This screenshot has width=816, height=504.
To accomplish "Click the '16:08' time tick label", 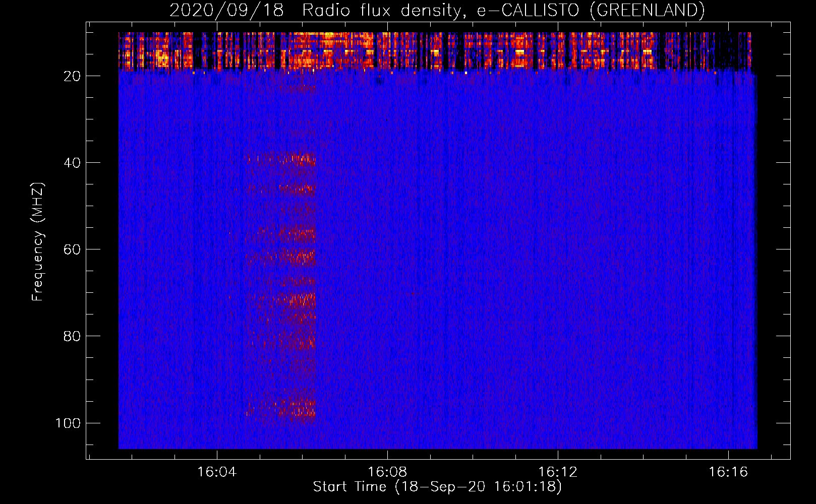I will point(387,472).
